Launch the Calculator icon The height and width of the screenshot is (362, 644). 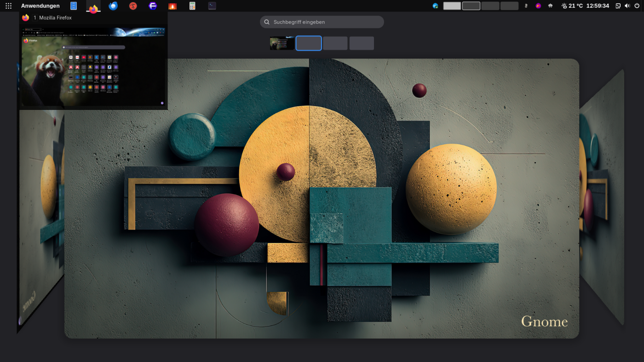tap(192, 6)
